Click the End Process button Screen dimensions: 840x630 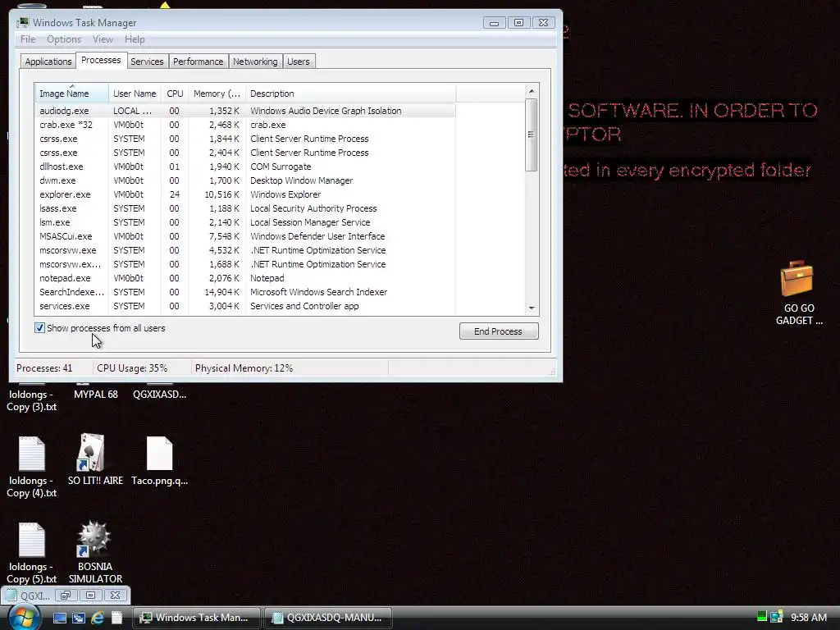point(499,331)
